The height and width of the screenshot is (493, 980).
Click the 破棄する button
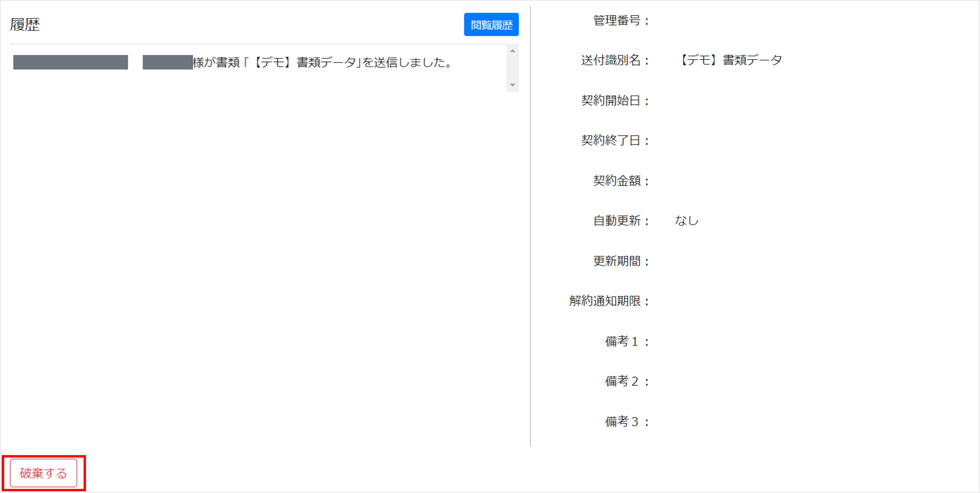tap(44, 473)
